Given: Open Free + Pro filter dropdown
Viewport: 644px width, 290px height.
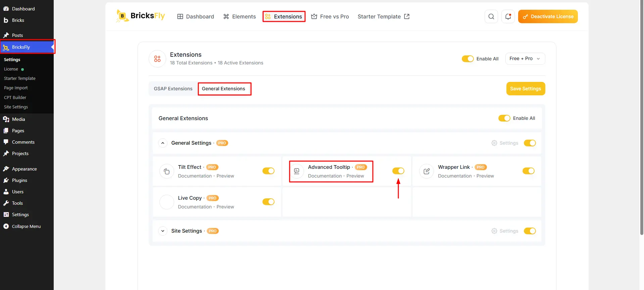Looking at the screenshot, I should [525, 58].
